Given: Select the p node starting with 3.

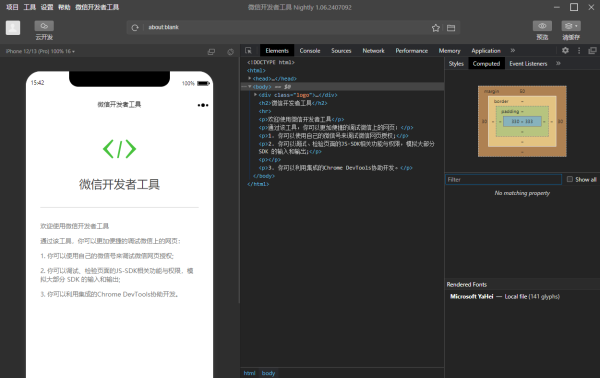Looking at the screenshot, I should (335, 168).
